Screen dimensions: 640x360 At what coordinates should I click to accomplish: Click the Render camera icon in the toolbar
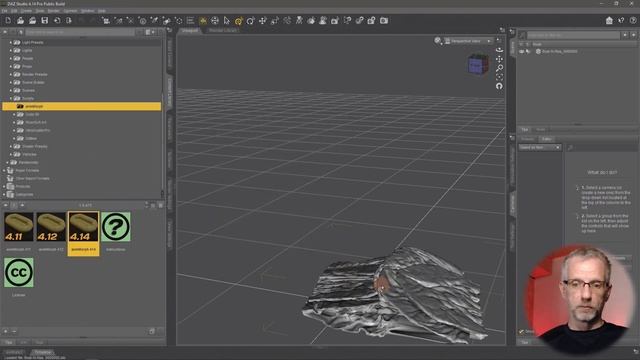click(384, 20)
